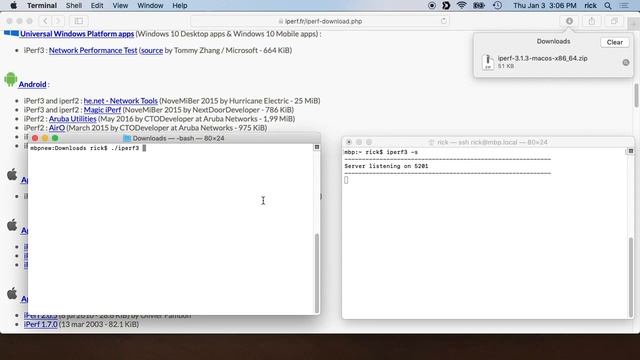Go back in Safari history
640x360 pixels.
(45, 21)
